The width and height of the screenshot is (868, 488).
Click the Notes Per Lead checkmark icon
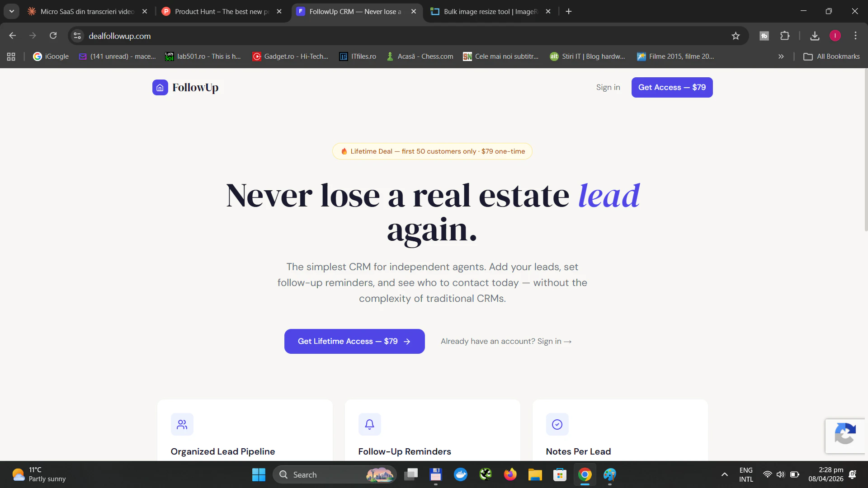pos(557,424)
